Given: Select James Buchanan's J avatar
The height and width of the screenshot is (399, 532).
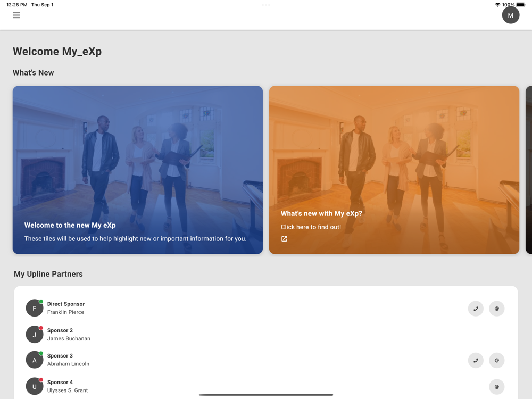Looking at the screenshot, I should coord(34,335).
